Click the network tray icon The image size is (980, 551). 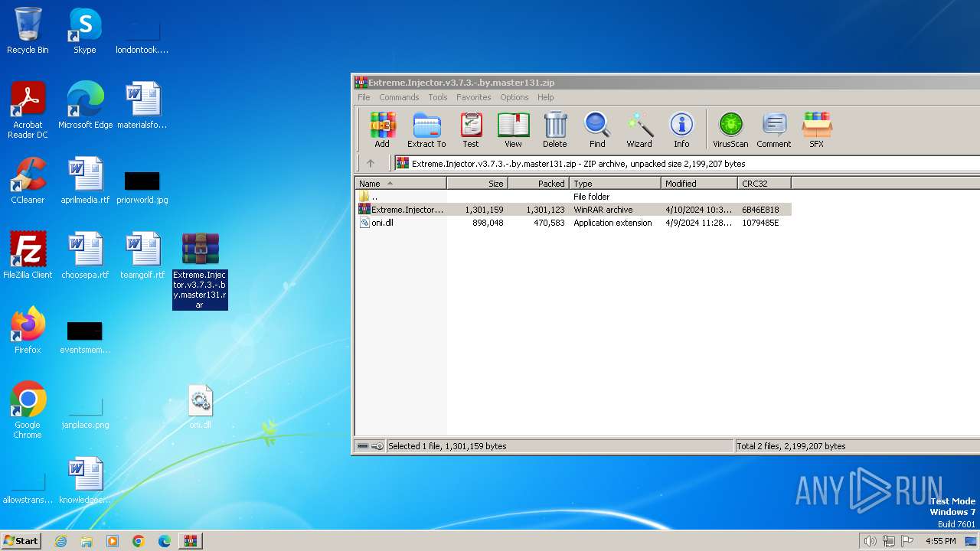(889, 541)
